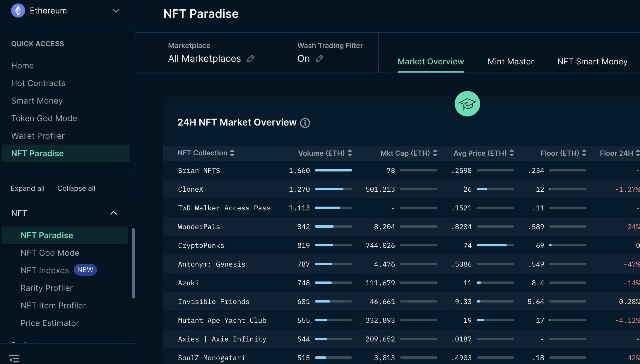Switch to the NFT Smart Money tab
The width and height of the screenshot is (640, 364).
[x=592, y=61]
